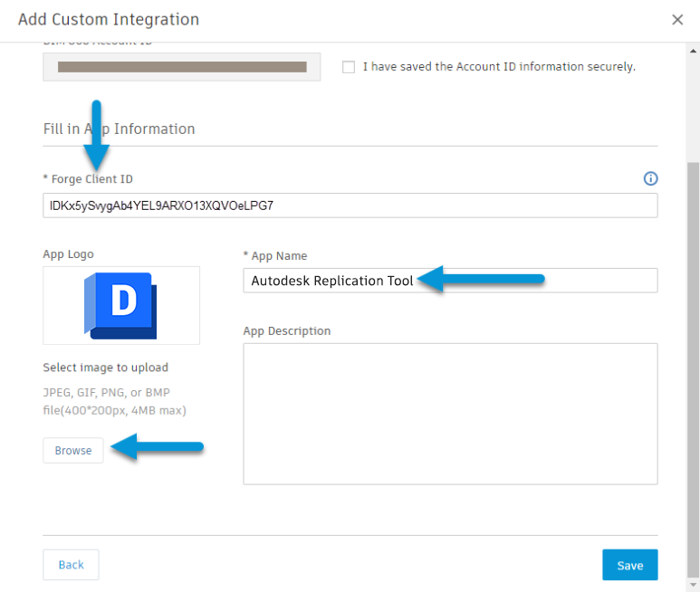Click the 'Fill in App Information' heading
Viewport: 700px width, 592px height.
(x=119, y=129)
